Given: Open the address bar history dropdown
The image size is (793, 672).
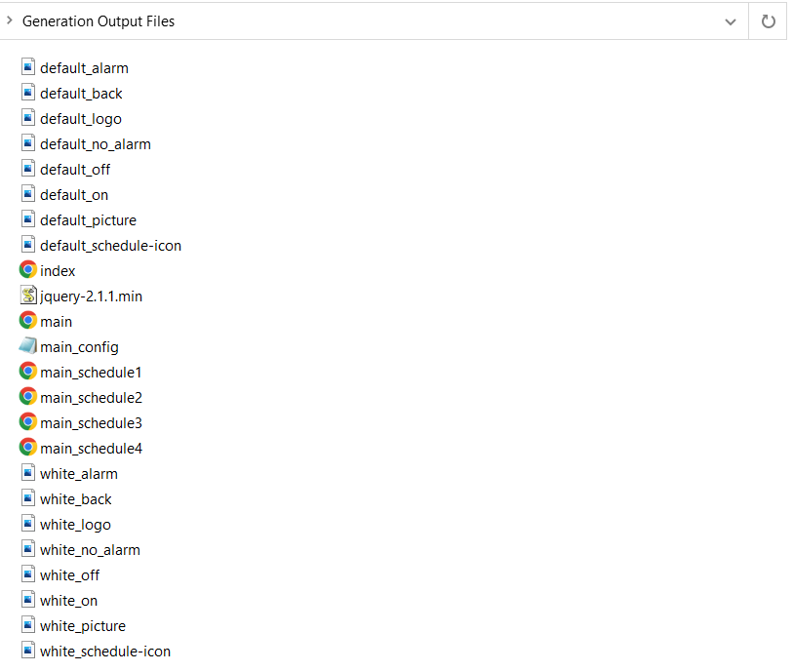Looking at the screenshot, I should (x=730, y=21).
